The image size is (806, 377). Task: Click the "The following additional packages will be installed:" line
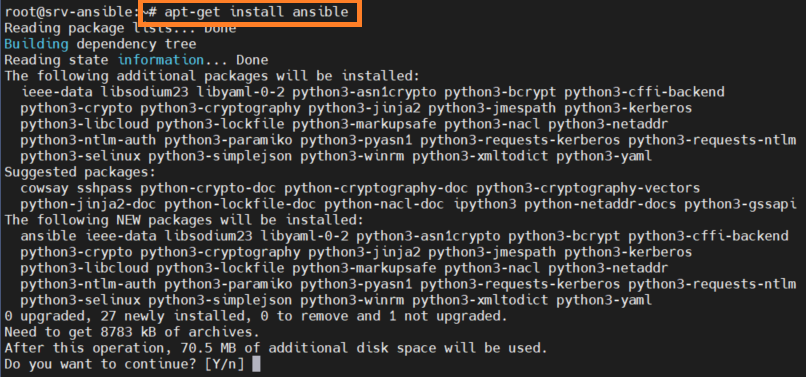click(x=212, y=76)
